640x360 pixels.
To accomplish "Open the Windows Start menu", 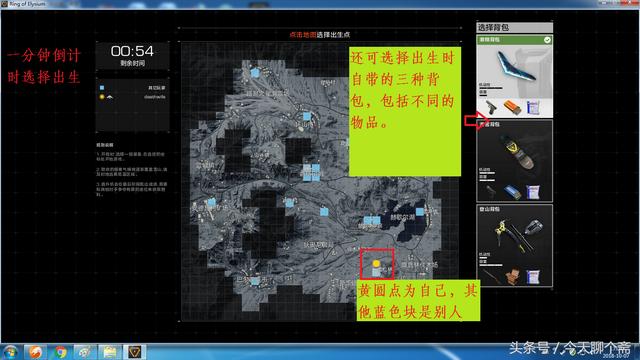I will (x=10, y=352).
